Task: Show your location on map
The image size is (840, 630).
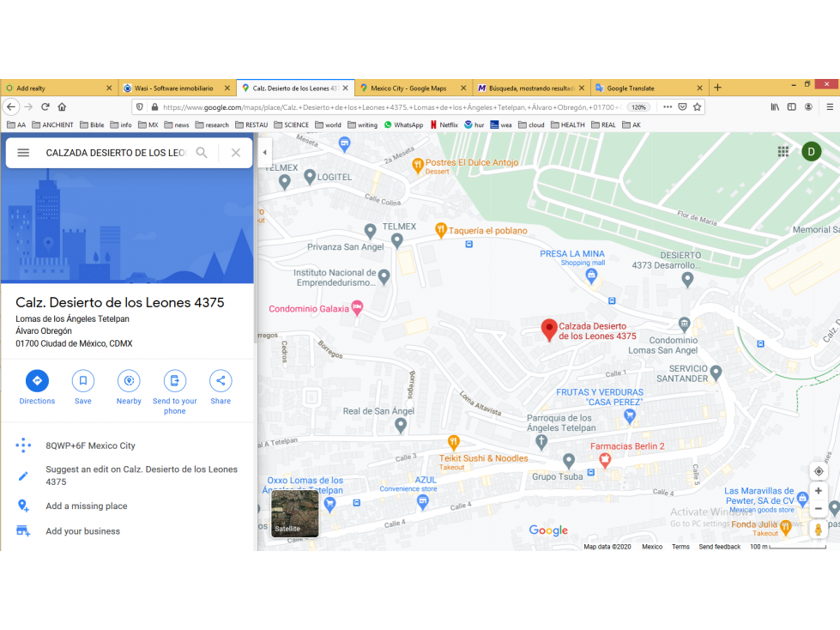Action: point(819,471)
